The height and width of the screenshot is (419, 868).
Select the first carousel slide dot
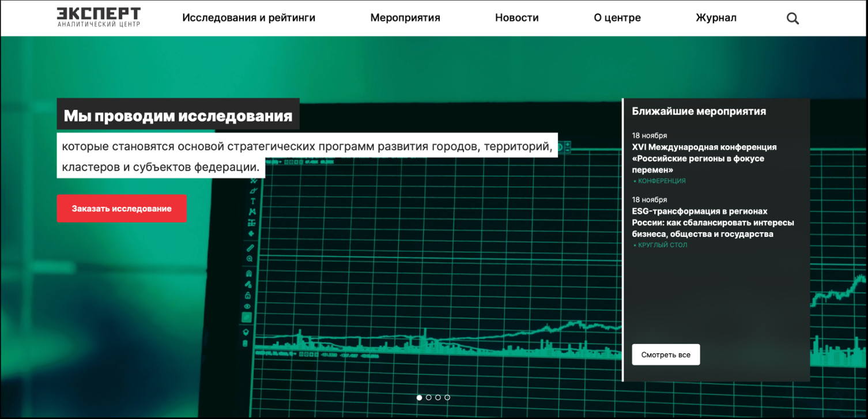(419, 397)
